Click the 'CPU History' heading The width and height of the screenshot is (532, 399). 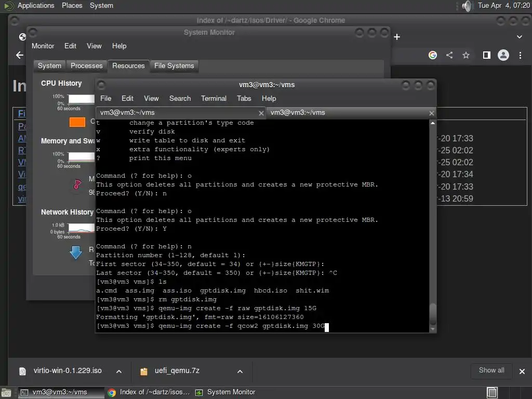tap(61, 84)
